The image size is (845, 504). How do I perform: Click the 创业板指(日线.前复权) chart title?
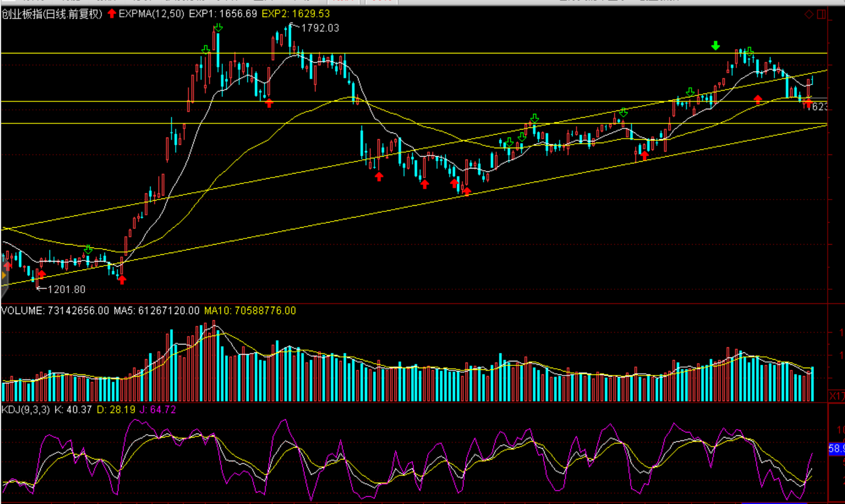click(x=52, y=14)
